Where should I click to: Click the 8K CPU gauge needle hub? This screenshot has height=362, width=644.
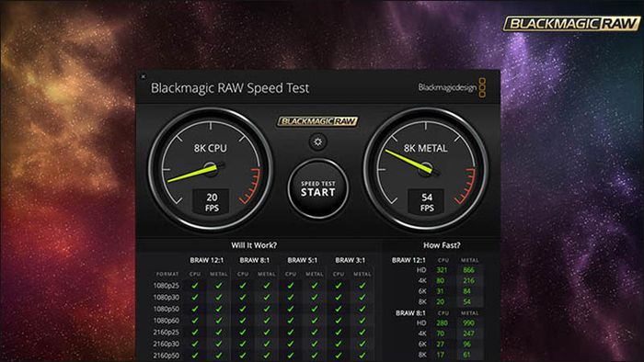211,168
